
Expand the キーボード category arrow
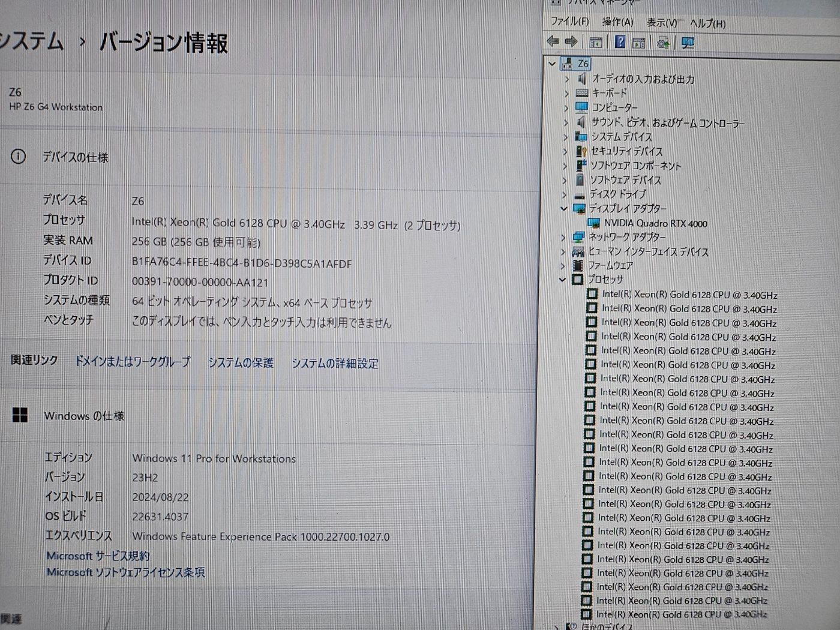(566, 93)
